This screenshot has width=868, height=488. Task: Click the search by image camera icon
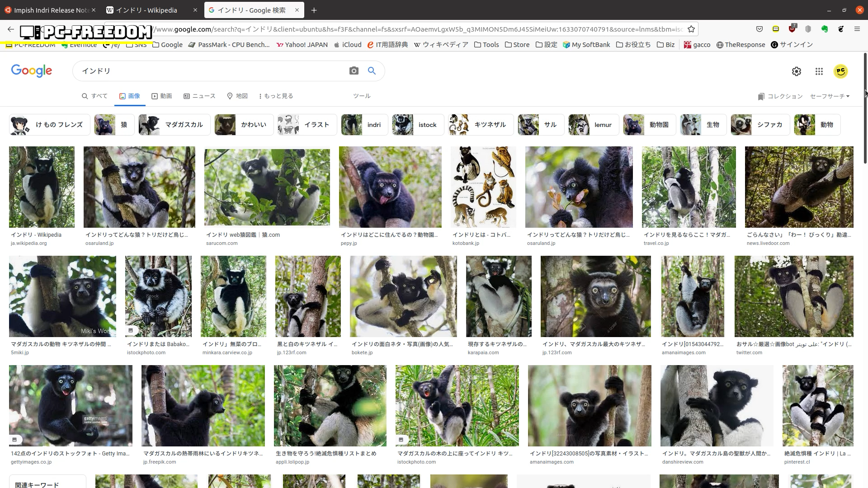pyautogui.click(x=354, y=71)
